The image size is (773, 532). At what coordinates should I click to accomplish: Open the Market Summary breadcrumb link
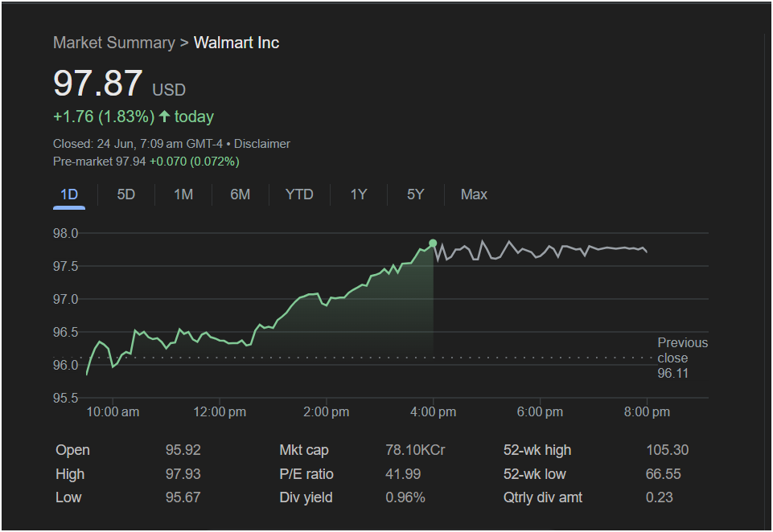[x=114, y=43]
